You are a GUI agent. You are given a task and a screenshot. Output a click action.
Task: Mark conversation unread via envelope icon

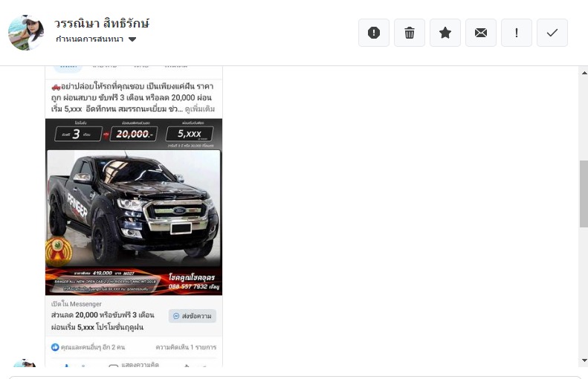pos(481,33)
